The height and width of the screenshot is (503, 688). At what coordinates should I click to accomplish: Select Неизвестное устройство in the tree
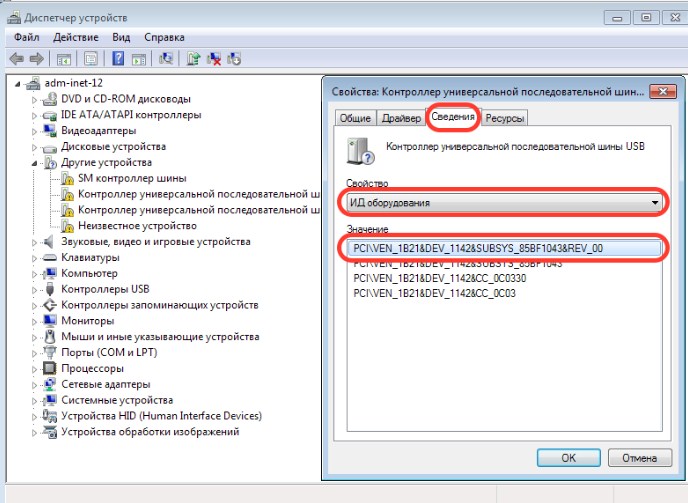[x=137, y=226]
